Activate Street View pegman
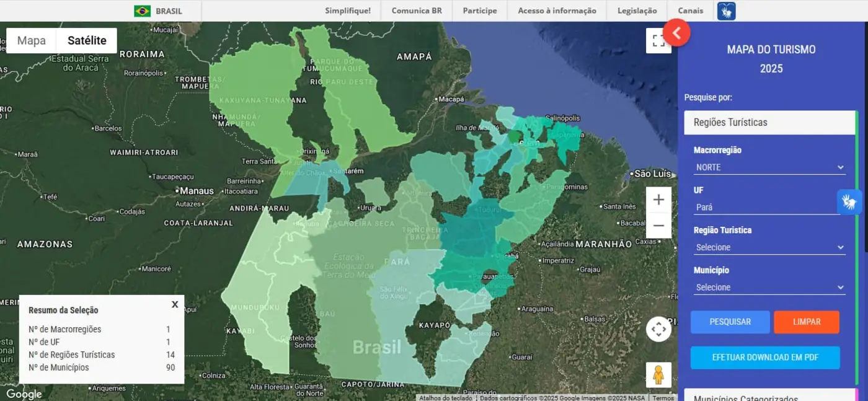The width and height of the screenshot is (868, 401). coord(658,375)
